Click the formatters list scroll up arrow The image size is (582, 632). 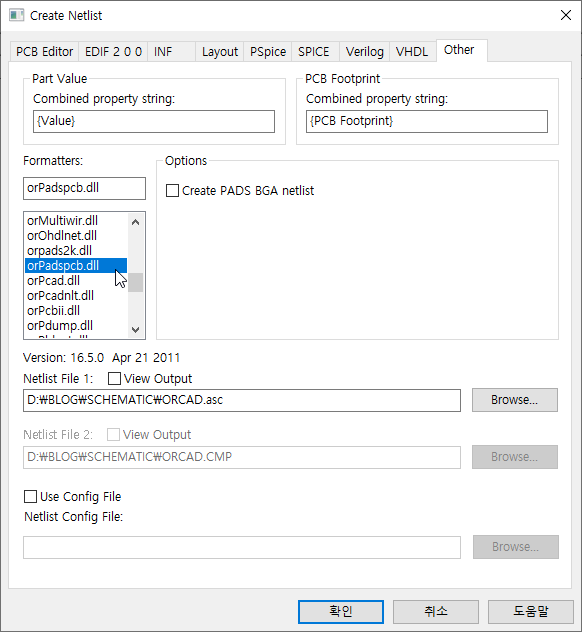coord(136,222)
